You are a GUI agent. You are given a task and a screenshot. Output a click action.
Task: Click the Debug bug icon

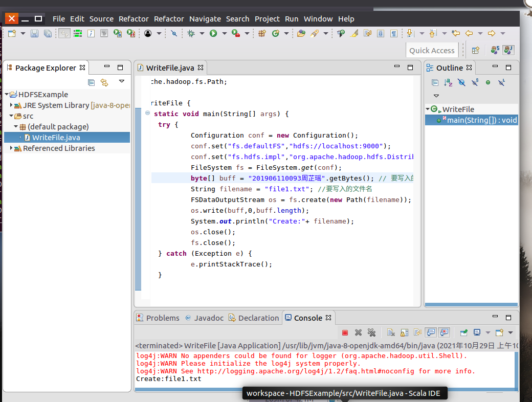[191, 33]
